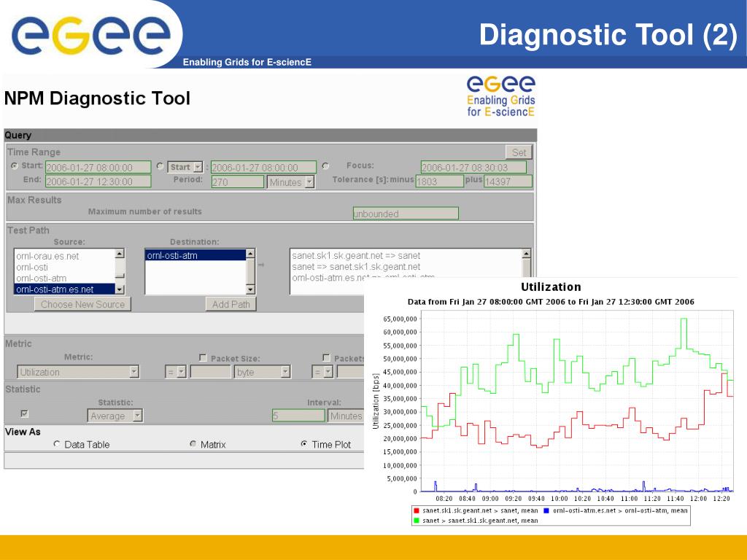Select path sanet.sk1.sk.geant.net => sanet
The width and height of the screenshot is (747, 560).
tap(356, 256)
